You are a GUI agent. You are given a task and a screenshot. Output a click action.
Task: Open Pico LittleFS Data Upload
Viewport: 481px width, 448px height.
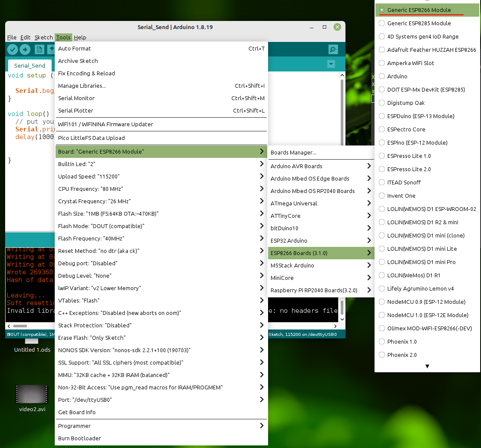(161, 138)
